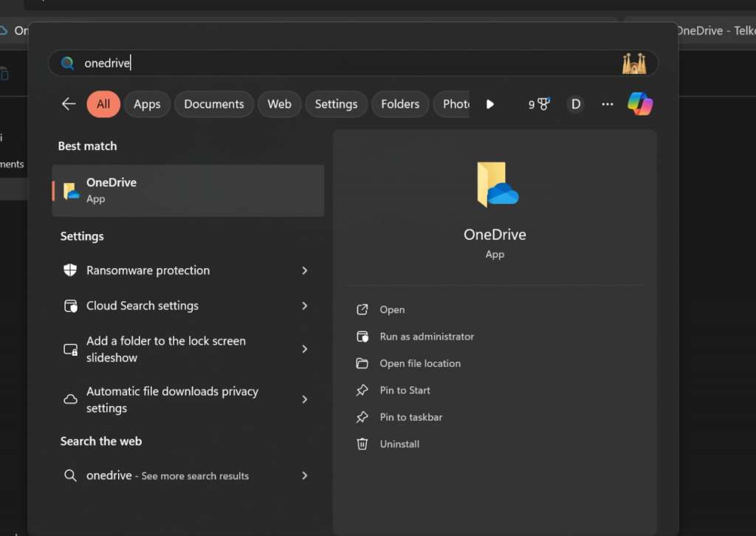Open search options via the ellipsis icon

(607, 104)
